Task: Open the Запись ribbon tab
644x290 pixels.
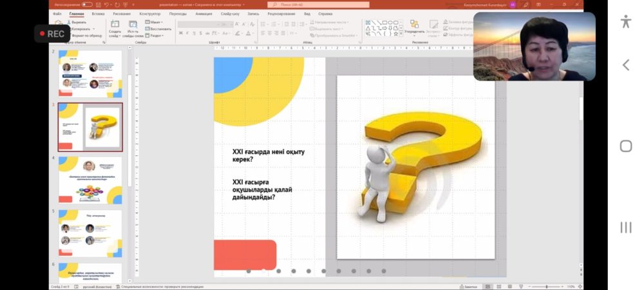Action: pos(253,14)
